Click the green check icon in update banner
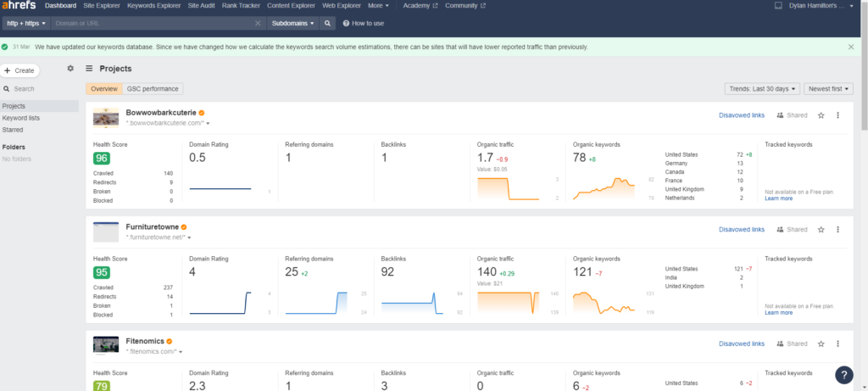868x391 pixels. click(x=5, y=47)
